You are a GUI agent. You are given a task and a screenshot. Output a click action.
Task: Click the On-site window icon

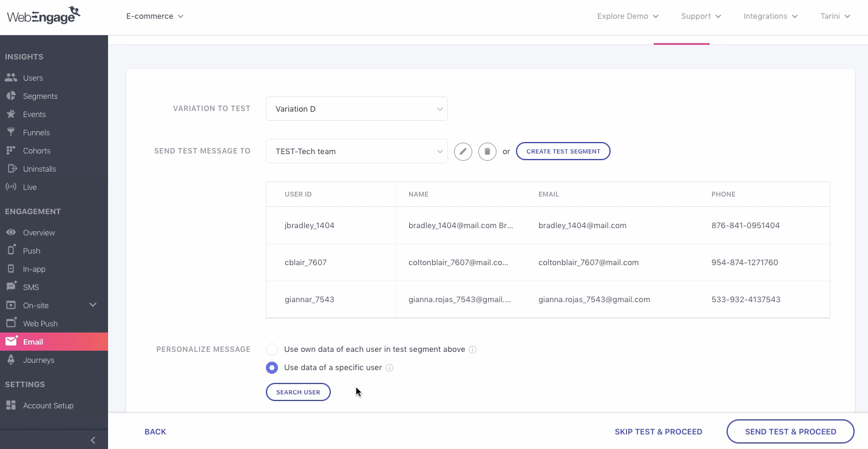click(x=11, y=305)
